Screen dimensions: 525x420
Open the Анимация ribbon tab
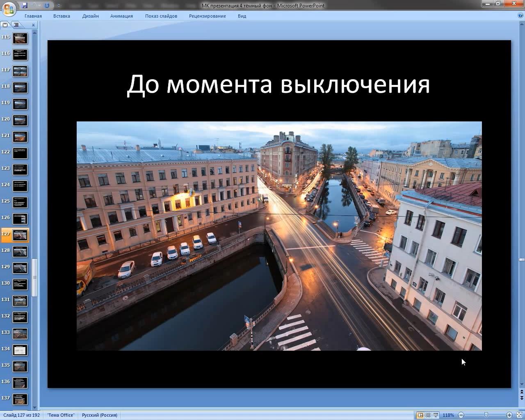coord(121,16)
